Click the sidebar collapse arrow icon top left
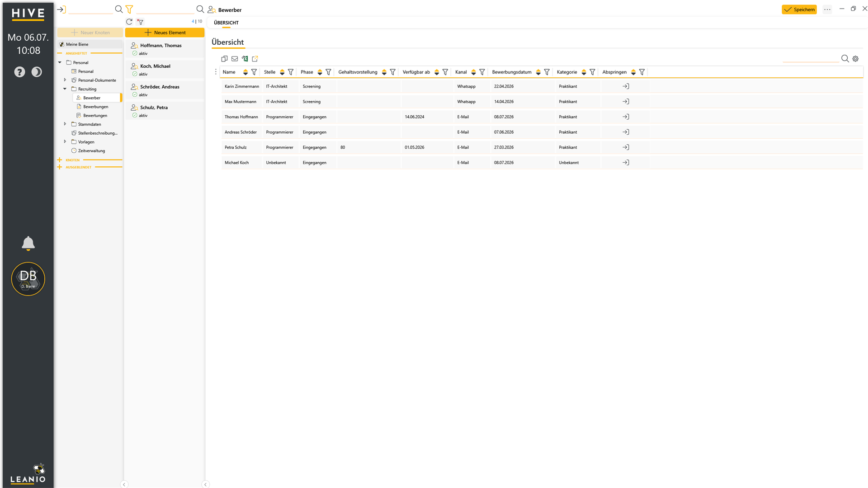This screenshot has height=488, width=868. [x=61, y=9]
